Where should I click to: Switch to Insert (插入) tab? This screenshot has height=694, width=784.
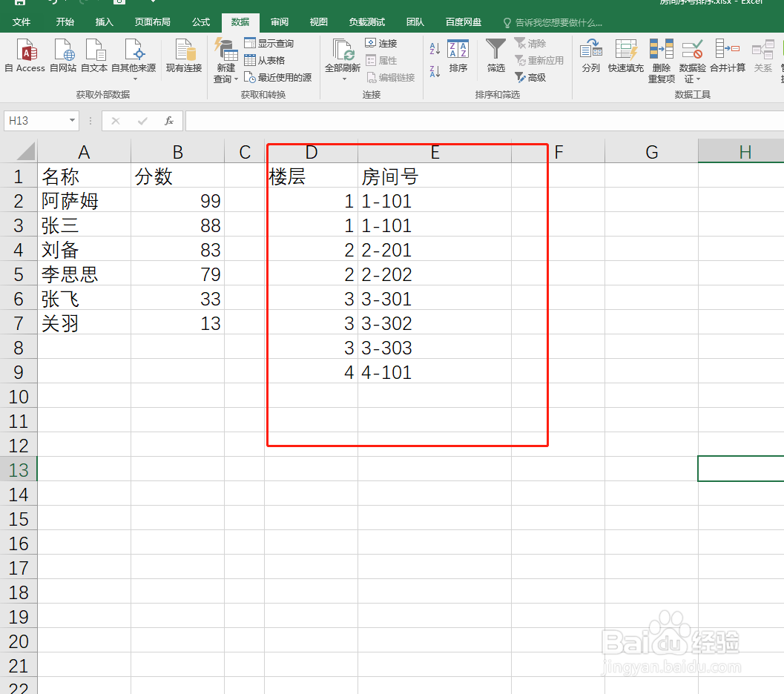pos(104,22)
